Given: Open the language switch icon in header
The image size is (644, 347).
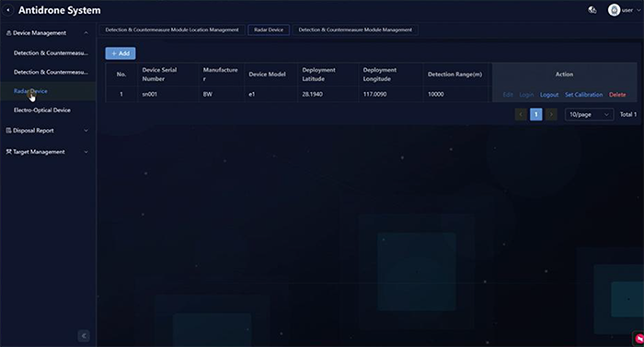Looking at the screenshot, I should 592,10.
